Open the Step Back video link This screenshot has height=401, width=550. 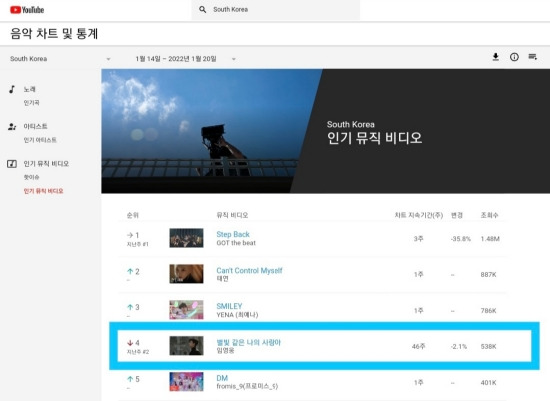pos(233,234)
